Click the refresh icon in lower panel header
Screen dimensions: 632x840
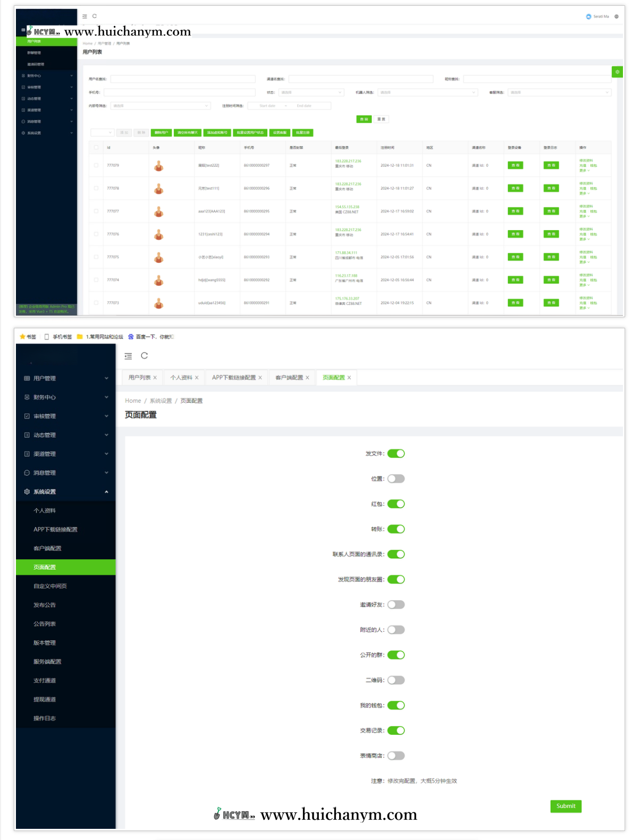tap(144, 356)
